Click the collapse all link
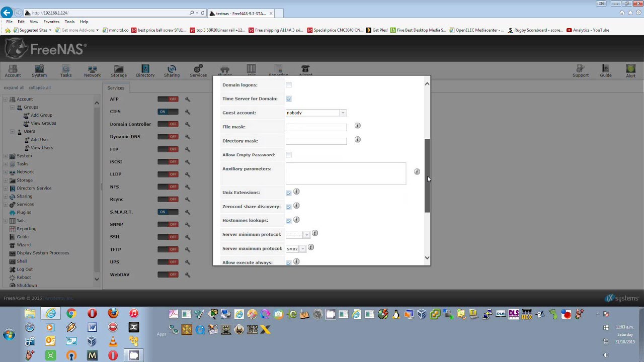This screenshot has height=362, width=644. (39, 87)
